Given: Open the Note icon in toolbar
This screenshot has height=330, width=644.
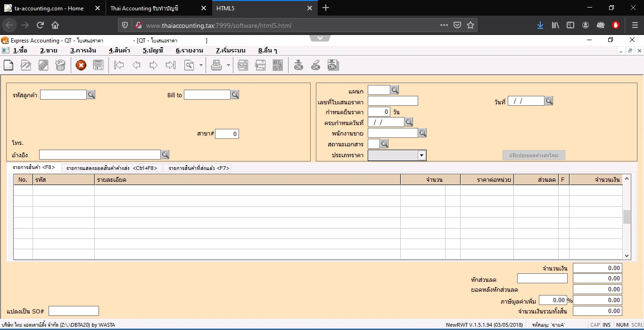Looking at the screenshot, I should pyautogui.click(x=243, y=66).
